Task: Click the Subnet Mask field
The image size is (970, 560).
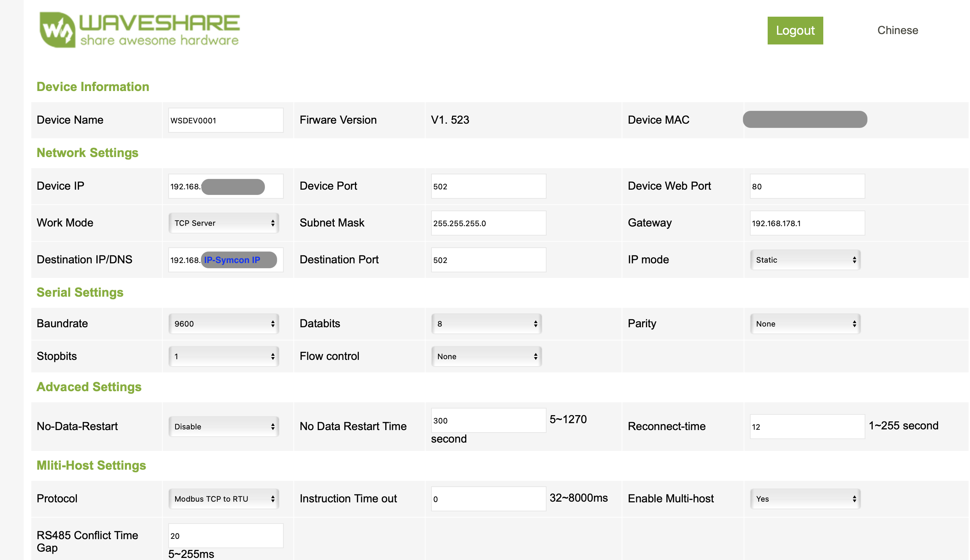Action: (x=488, y=223)
